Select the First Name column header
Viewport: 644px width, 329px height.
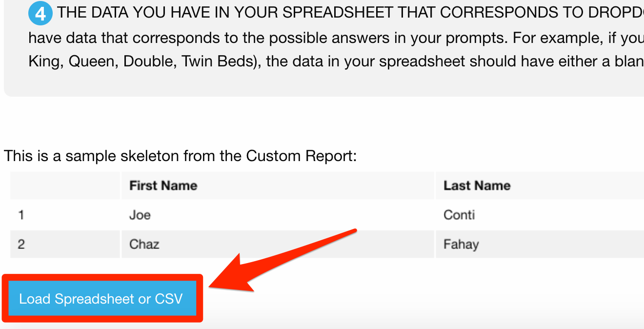[163, 185]
